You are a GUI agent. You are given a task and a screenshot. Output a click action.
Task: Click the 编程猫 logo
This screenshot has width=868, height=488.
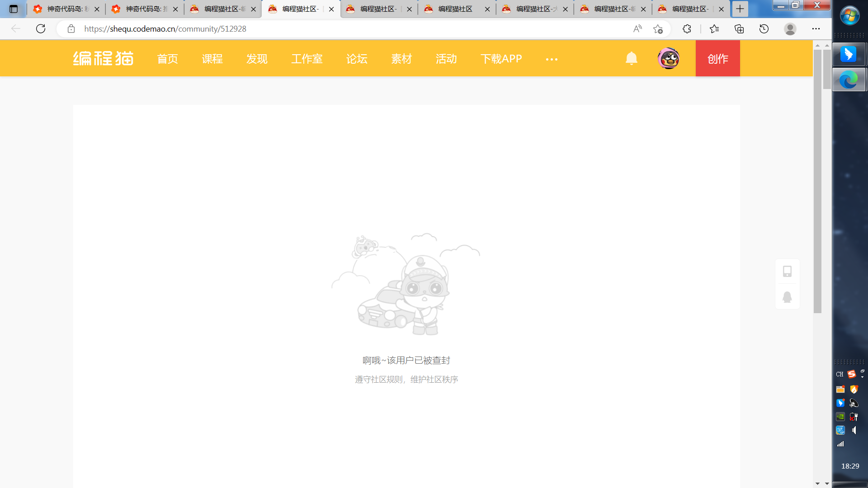[104, 58]
